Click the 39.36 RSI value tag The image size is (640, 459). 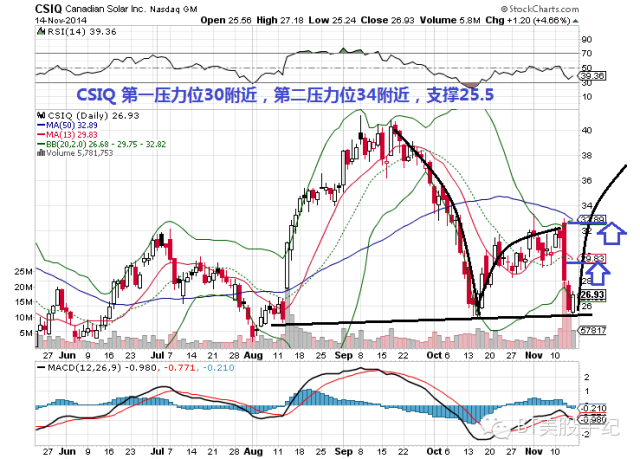(x=592, y=76)
